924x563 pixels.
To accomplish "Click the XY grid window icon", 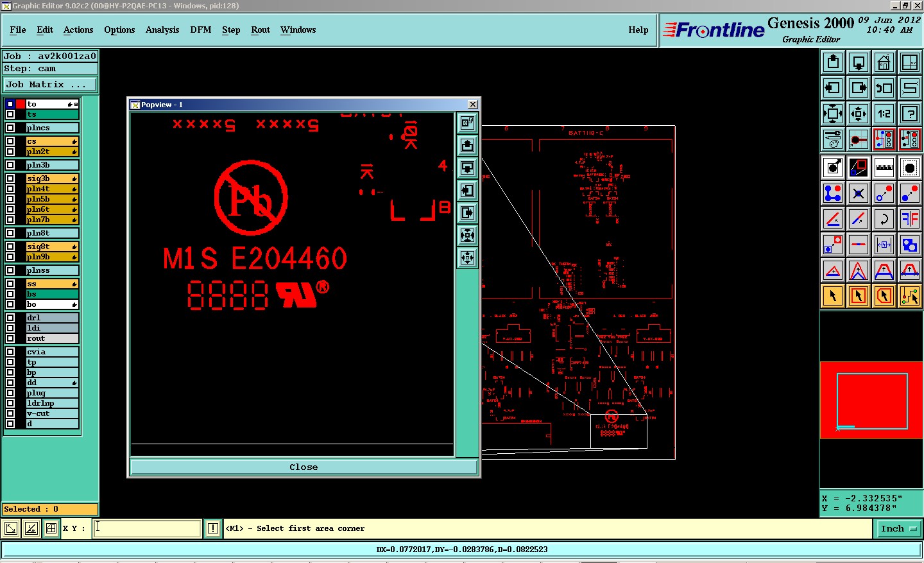I will click(910, 62).
